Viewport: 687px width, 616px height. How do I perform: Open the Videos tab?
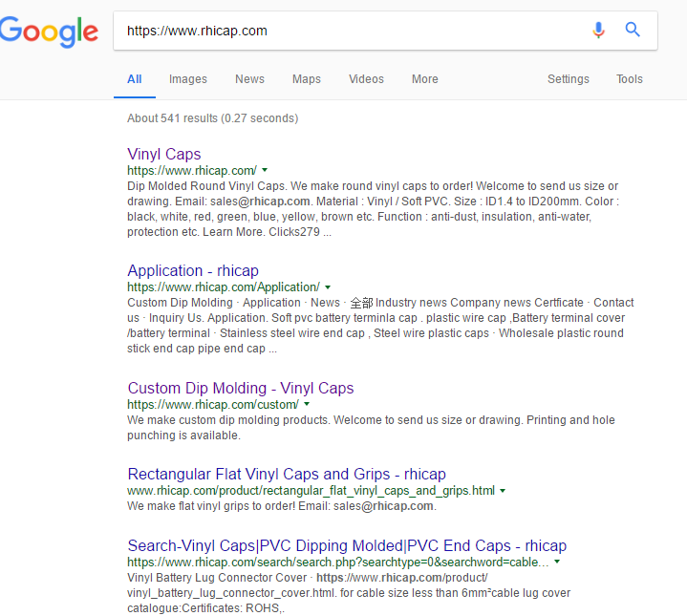tap(366, 79)
